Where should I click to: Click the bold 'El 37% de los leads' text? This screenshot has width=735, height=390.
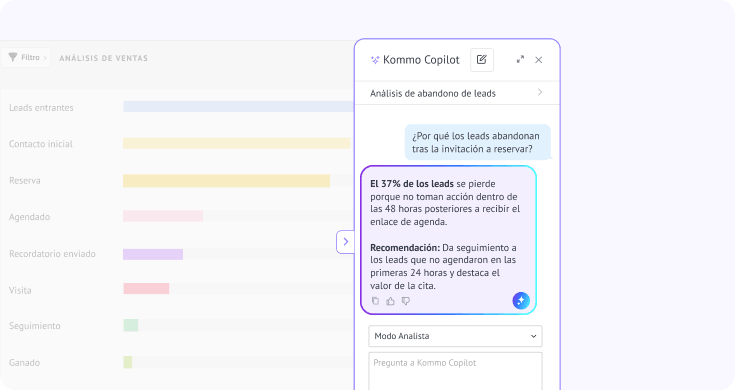[x=412, y=184]
